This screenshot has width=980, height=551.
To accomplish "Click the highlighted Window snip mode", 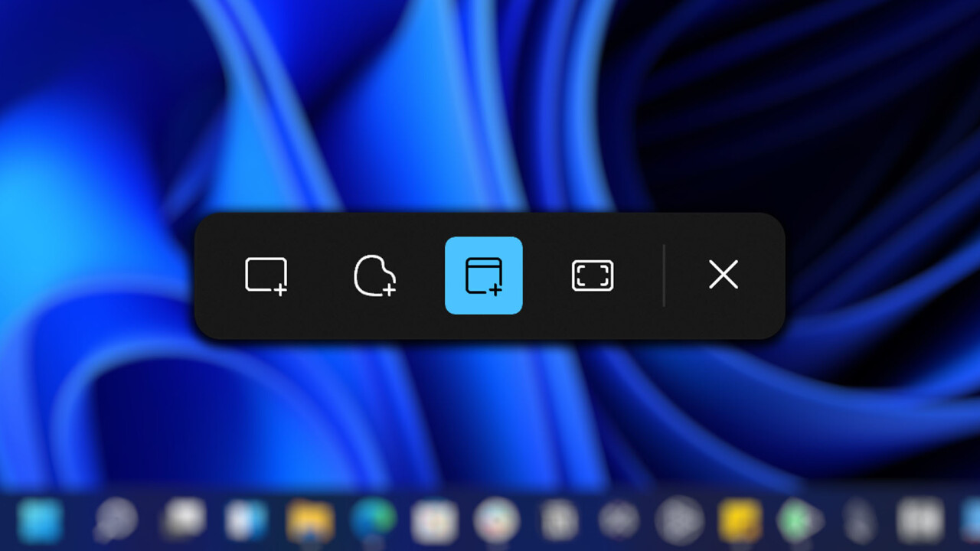I will pyautogui.click(x=484, y=275).
